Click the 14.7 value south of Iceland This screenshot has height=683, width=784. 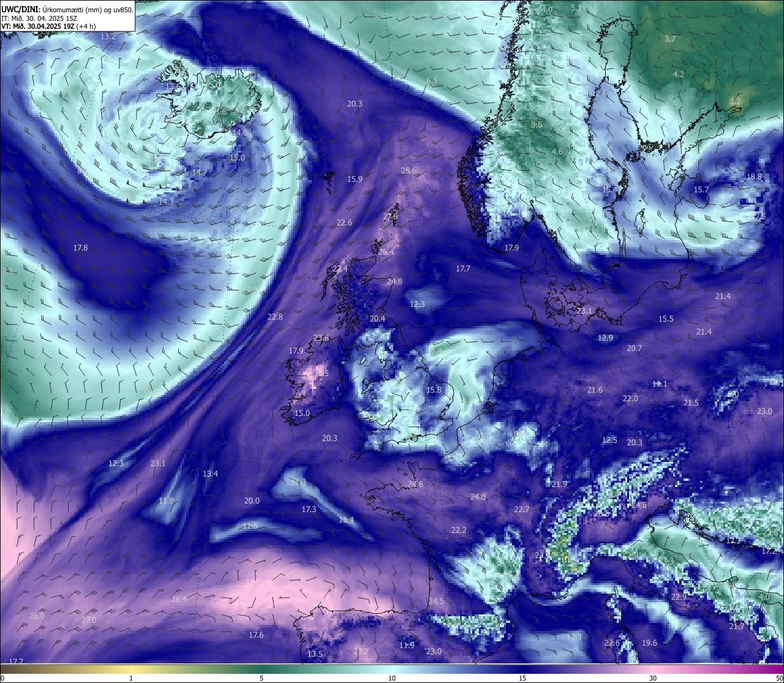[200, 173]
